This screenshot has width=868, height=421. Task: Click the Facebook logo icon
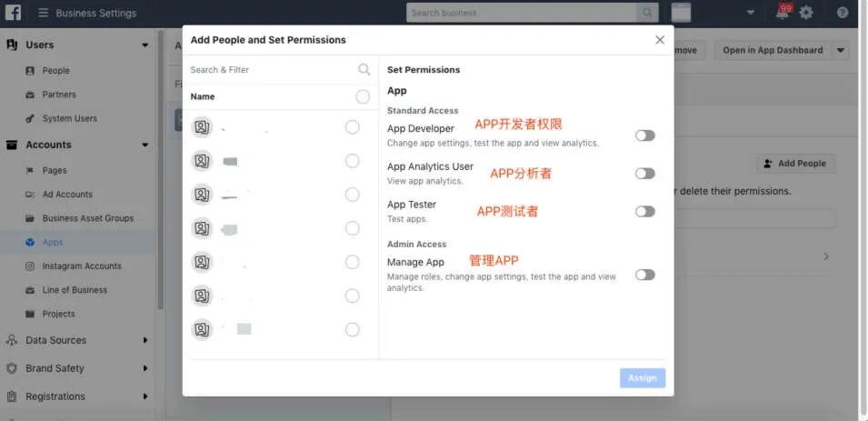point(13,12)
